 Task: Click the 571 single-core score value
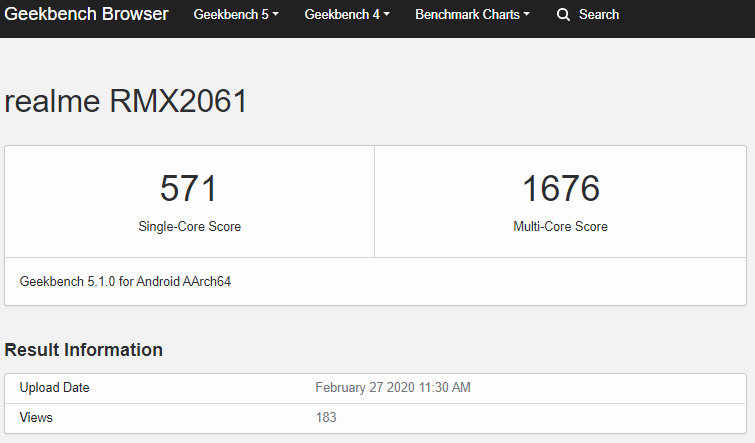point(189,188)
